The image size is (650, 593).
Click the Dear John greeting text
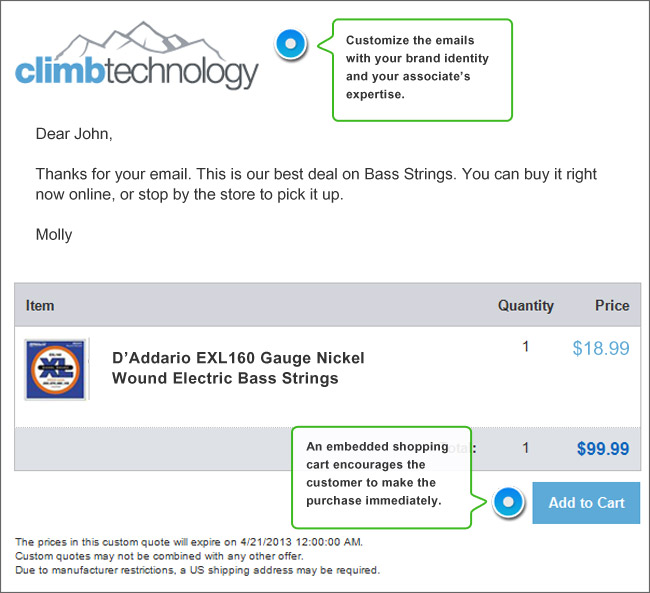coord(74,134)
